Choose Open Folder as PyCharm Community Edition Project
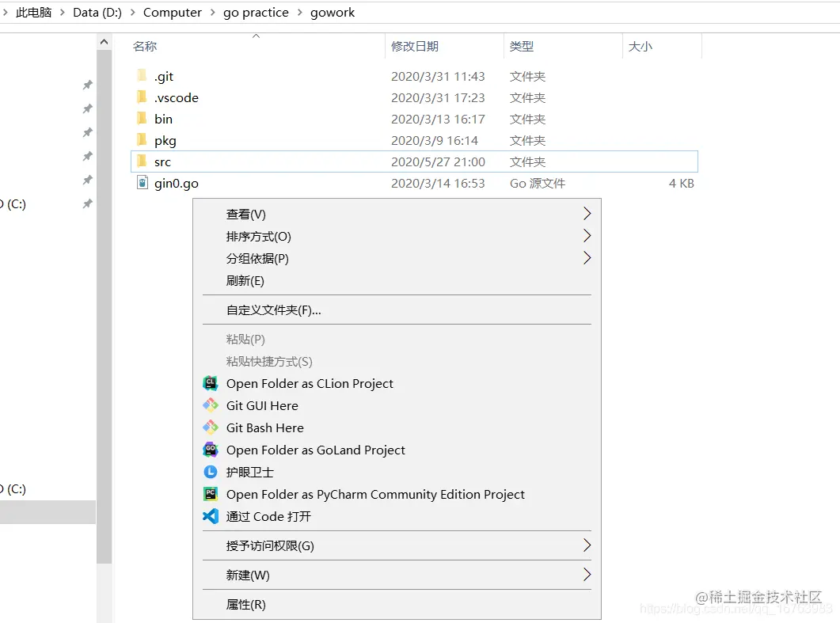Viewport: 840px width, 623px height. [x=397, y=495]
